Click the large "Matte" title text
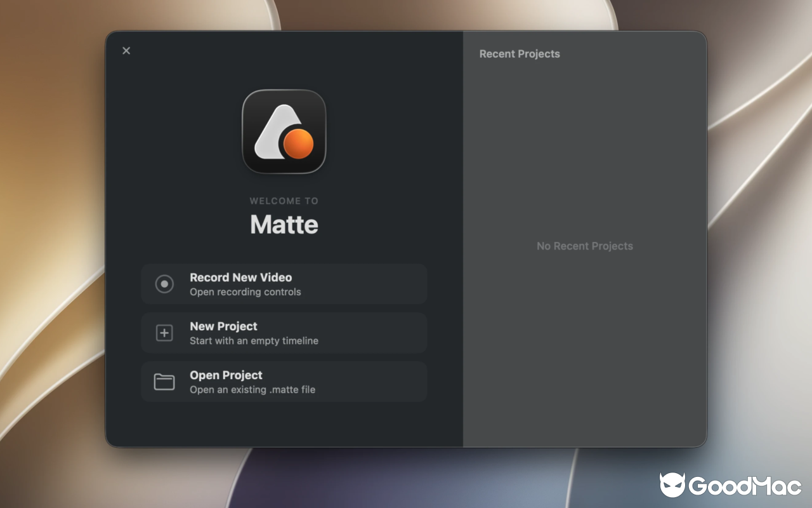This screenshot has width=812, height=508. point(284,224)
